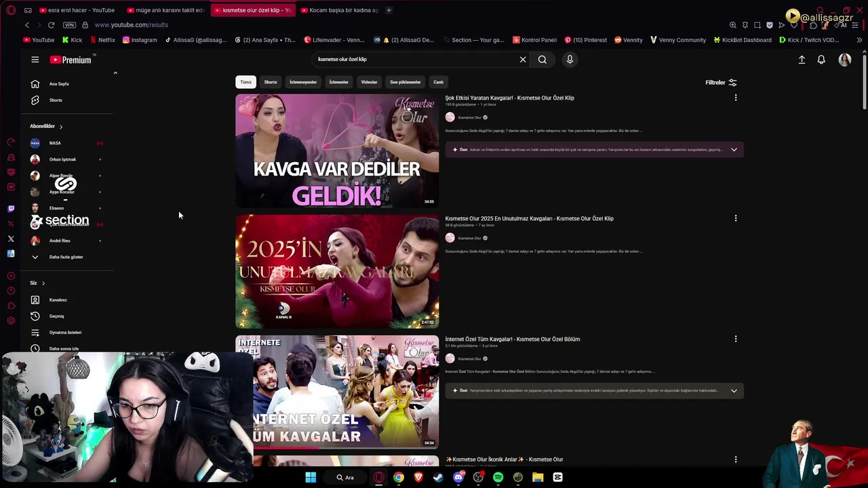868x488 pixels.
Task: Expand description of 'İnternet Özel Tüm Kavgalar' video
Action: tap(734, 391)
